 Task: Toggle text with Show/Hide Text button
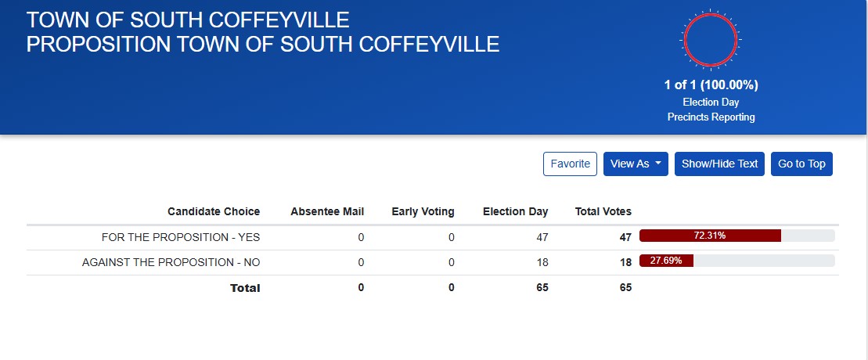coord(719,164)
